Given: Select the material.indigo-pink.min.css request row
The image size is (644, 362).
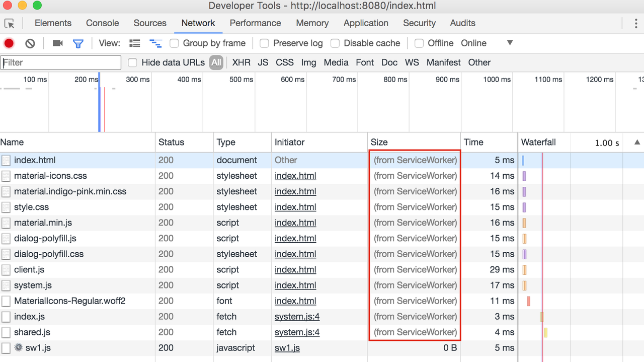Looking at the screenshot, I should (322, 192).
